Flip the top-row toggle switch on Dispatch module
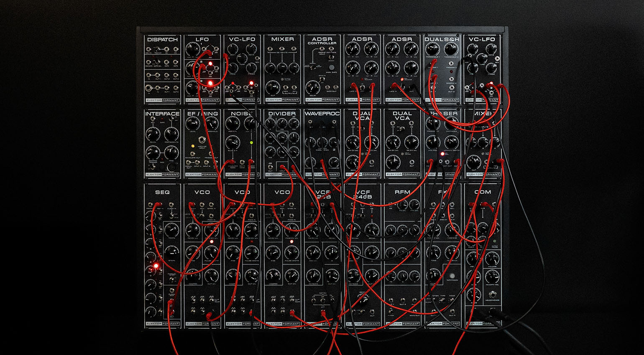The image size is (644, 355). 158,50
